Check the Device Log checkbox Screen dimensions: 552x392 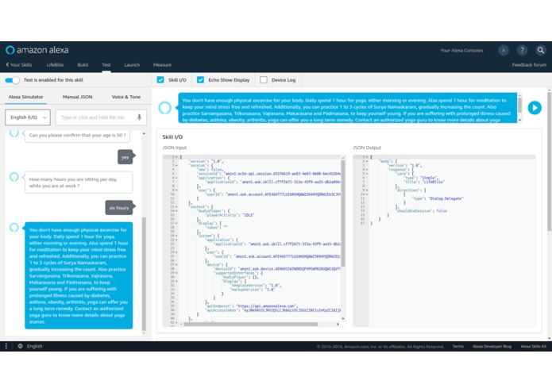pyautogui.click(x=264, y=80)
